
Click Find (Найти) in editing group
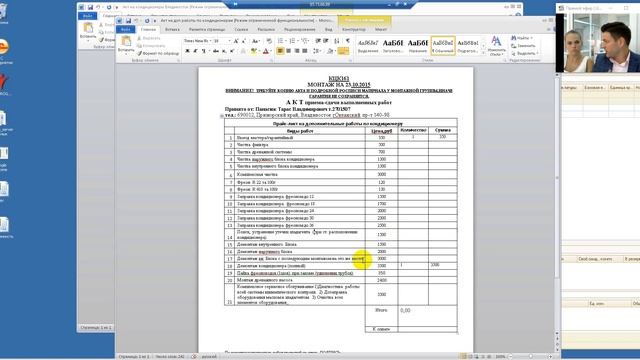click(x=522, y=38)
